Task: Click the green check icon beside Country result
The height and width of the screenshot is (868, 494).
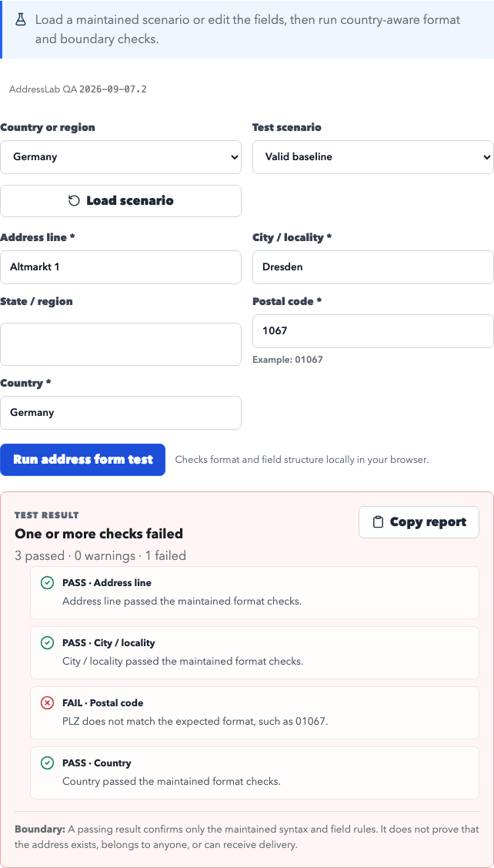Action: [48, 762]
